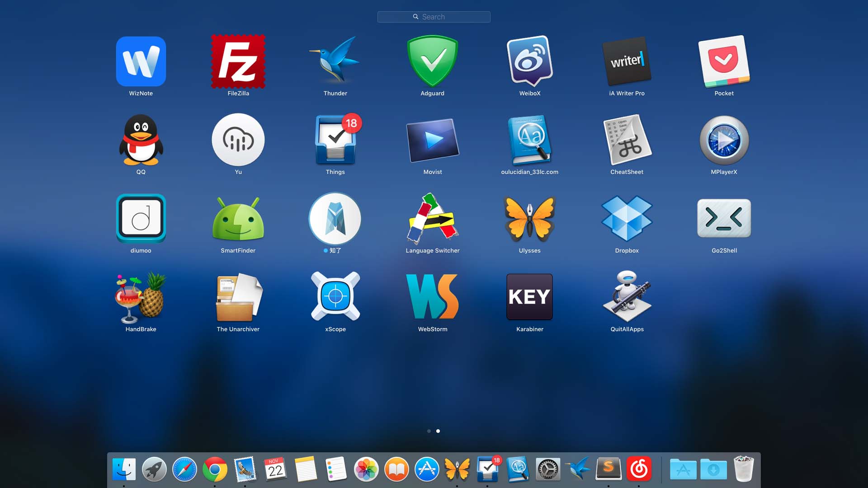Open the WizNote app
This screenshot has height=488, width=868.
pyautogui.click(x=141, y=61)
